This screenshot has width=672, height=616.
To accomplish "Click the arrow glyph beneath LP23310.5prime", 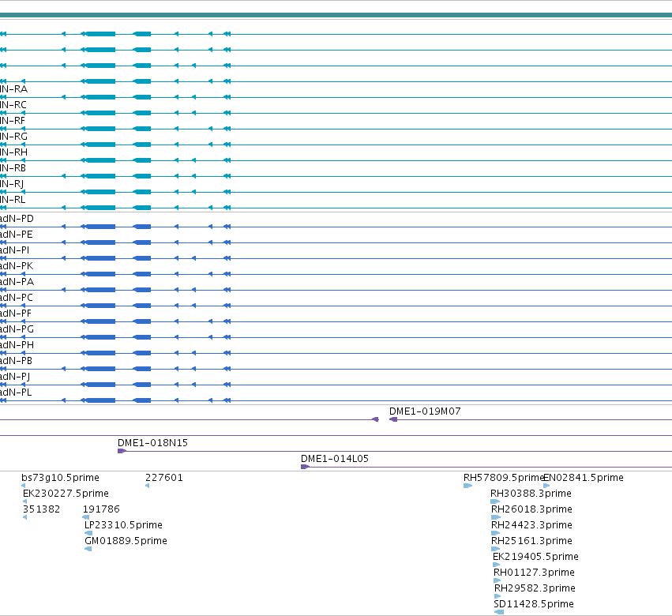I will (88, 533).
